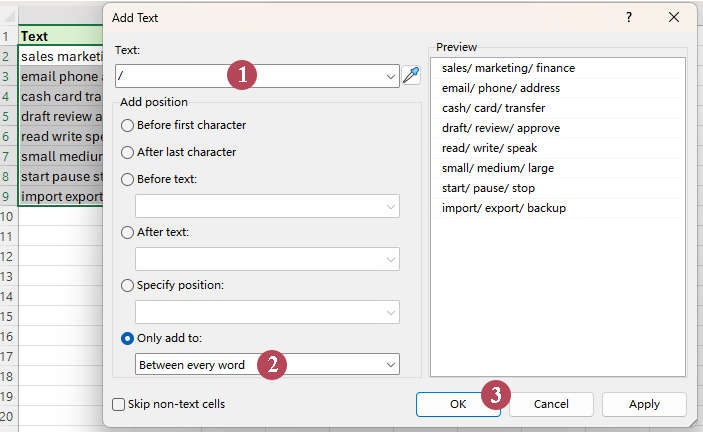Select preview row sales/ marketing/ finance
703x433 pixels.
[x=557, y=68]
